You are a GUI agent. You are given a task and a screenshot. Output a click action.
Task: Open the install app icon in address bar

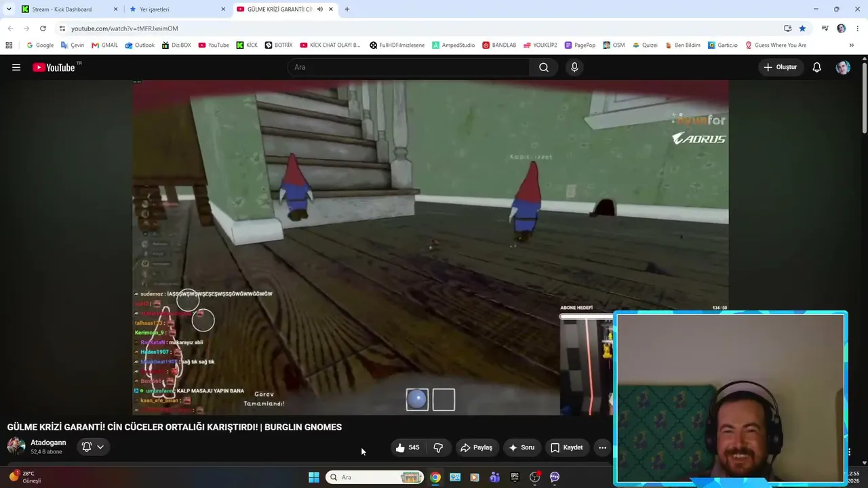point(787,28)
